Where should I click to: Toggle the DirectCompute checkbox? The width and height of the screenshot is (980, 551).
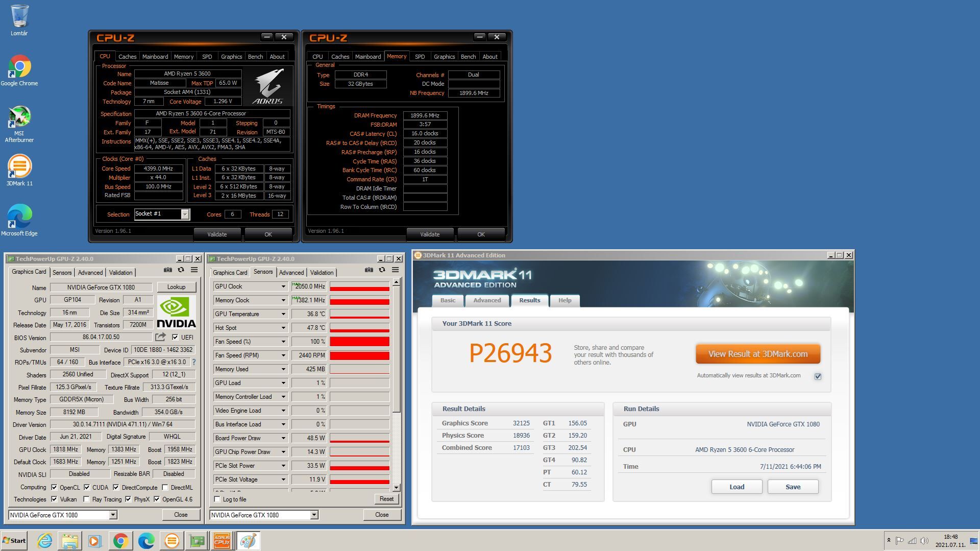(116, 487)
